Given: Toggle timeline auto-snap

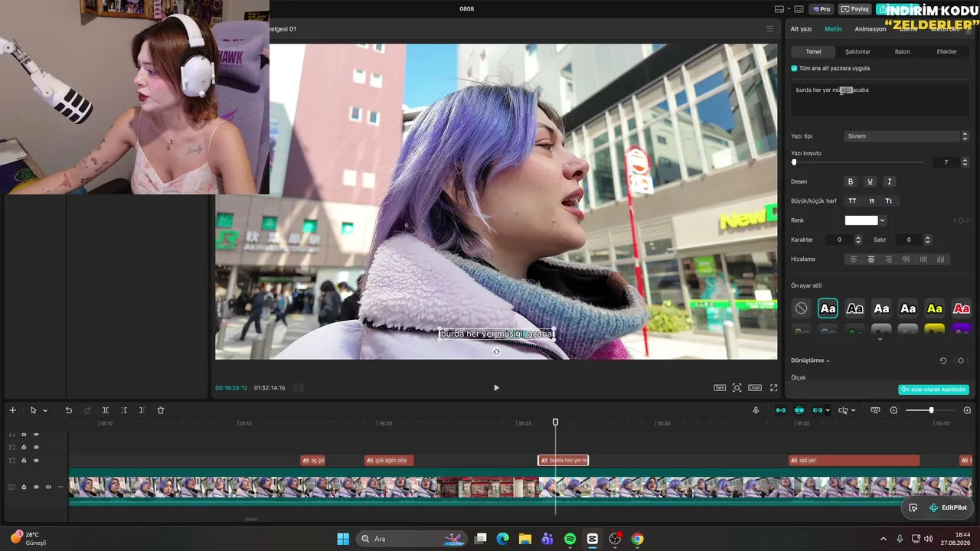Looking at the screenshot, I should pos(799,410).
